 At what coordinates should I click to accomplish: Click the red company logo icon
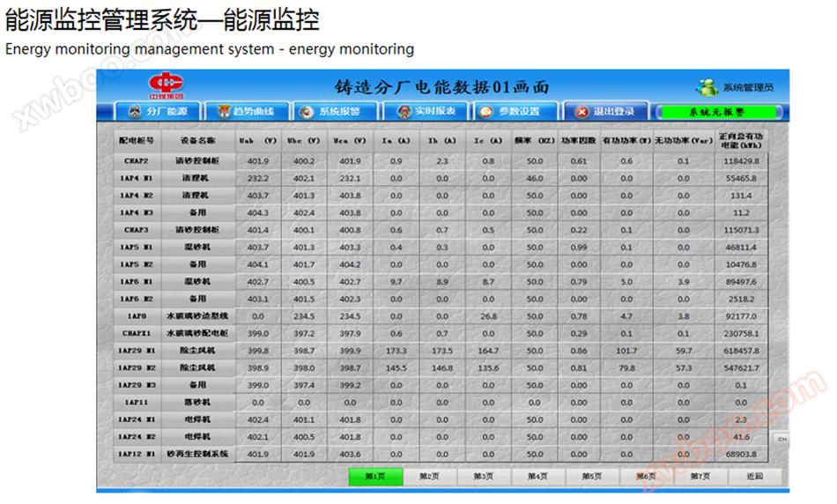pyautogui.click(x=166, y=85)
